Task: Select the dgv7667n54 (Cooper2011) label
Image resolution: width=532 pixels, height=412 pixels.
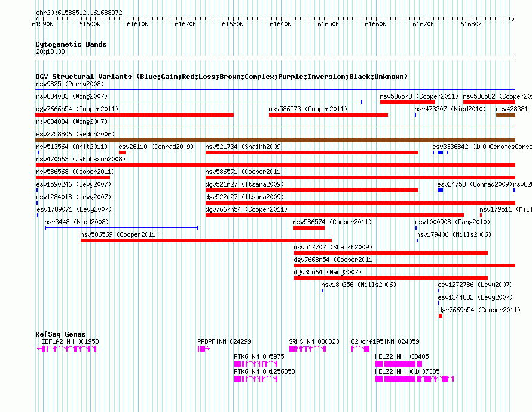Action: 246,209
